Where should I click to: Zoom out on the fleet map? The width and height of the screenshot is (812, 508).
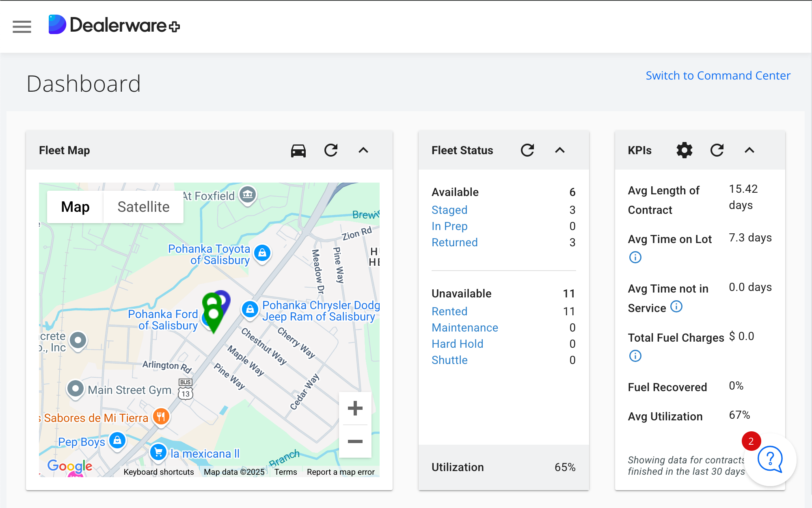pyautogui.click(x=355, y=441)
